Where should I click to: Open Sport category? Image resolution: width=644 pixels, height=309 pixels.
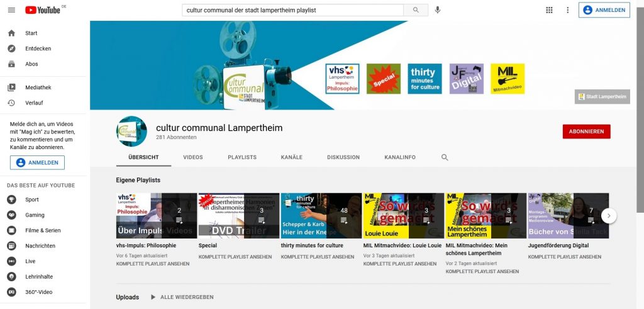coord(45,199)
